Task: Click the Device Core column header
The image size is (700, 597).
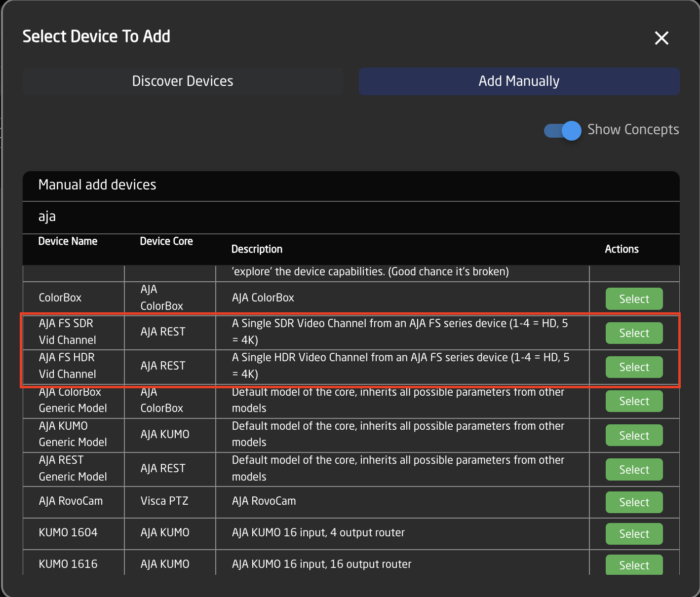Action: (x=166, y=241)
